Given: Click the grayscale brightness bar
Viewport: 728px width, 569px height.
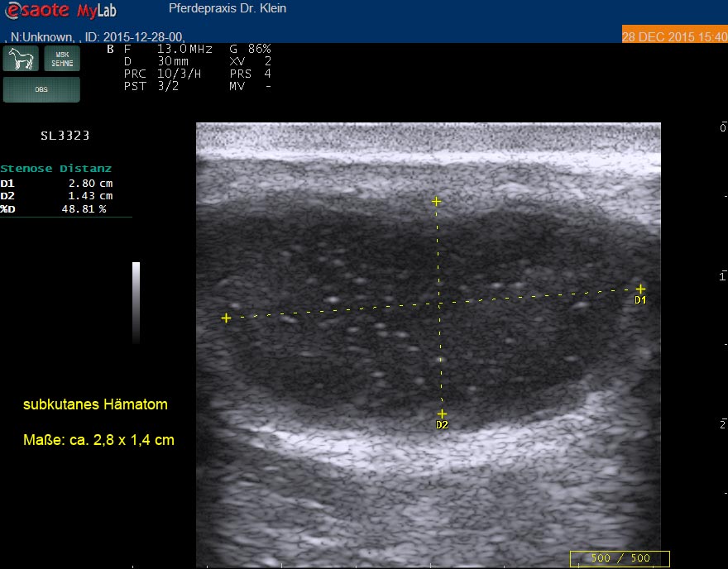Looking at the screenshot, I should [136, 303].
